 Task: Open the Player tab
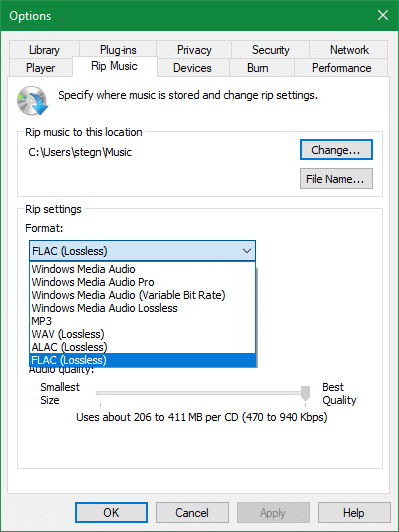tap(41, 68)
